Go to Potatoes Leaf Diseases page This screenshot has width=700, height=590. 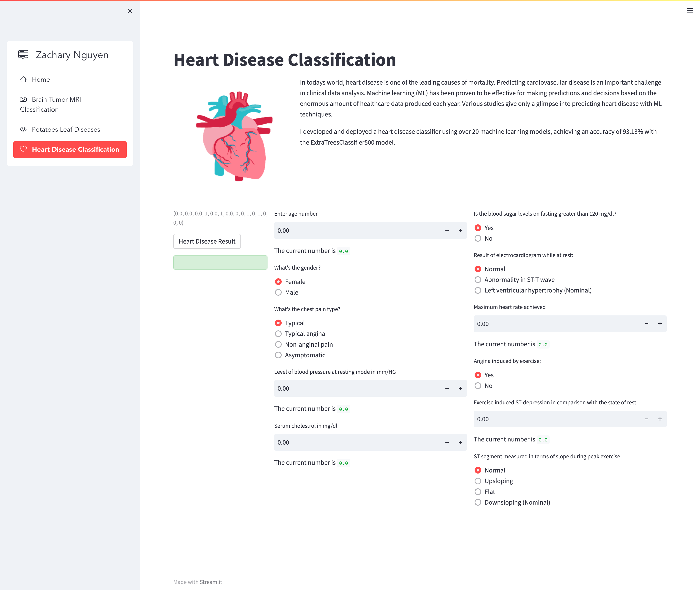(66, 129)
